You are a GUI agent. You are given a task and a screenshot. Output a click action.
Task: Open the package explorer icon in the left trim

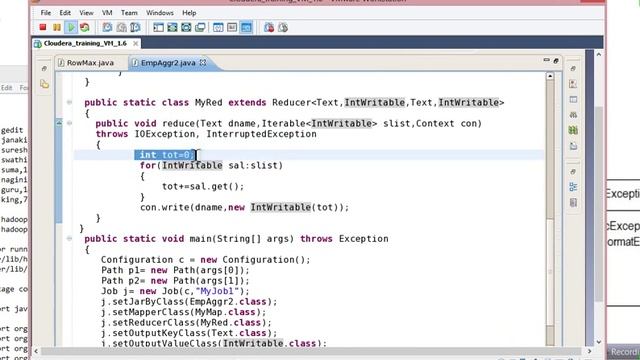(x=44, y=84)
